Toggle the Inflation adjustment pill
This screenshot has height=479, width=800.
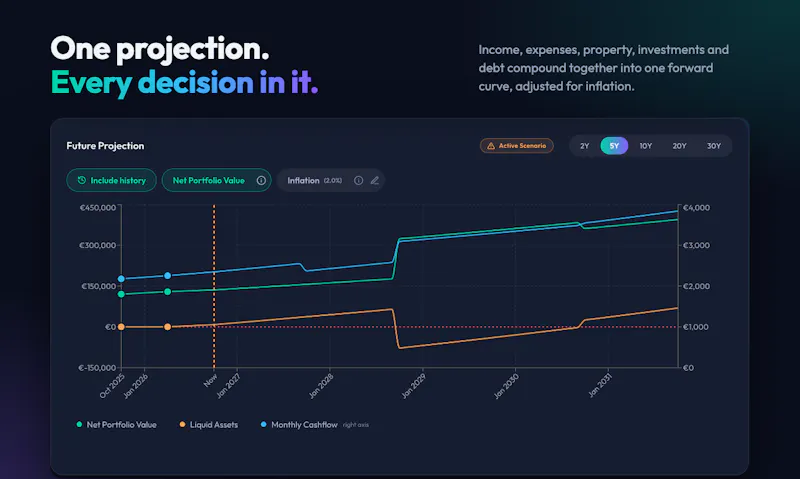pos(331,181)
